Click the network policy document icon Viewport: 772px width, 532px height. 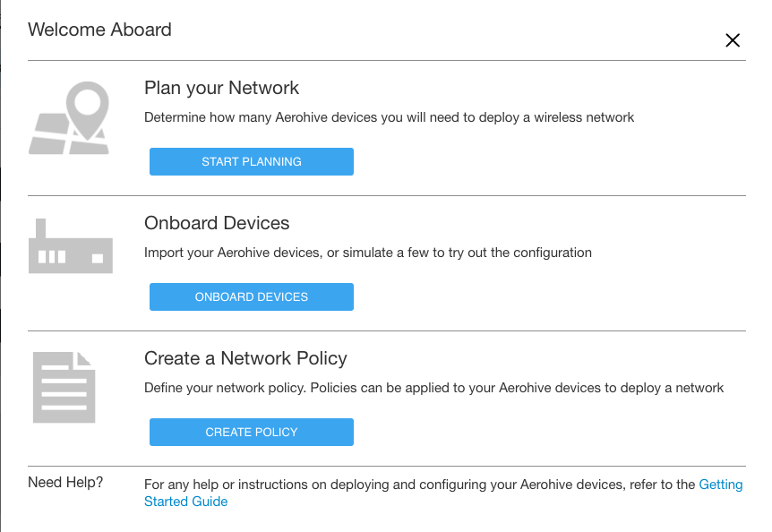coord(64,387)
